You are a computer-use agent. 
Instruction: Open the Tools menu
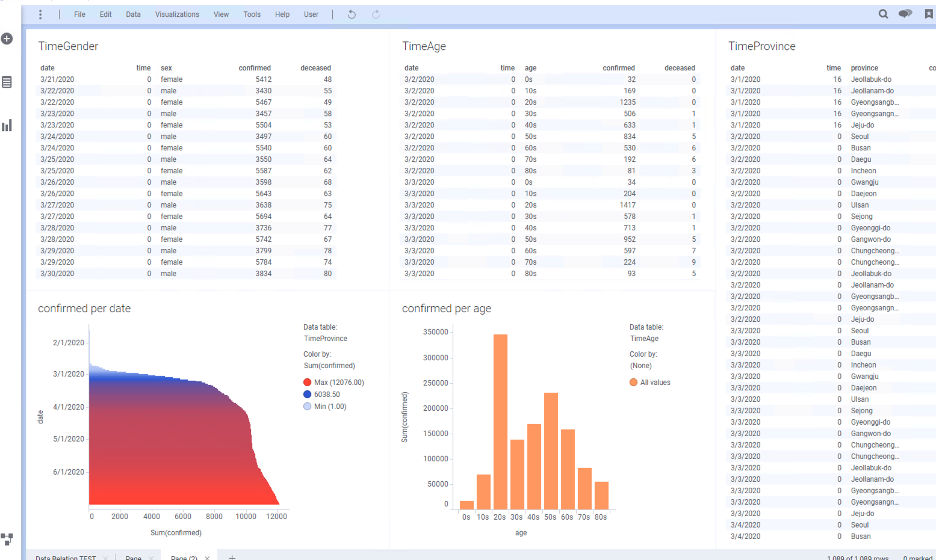pyautogui.click(x=252, y=14)
